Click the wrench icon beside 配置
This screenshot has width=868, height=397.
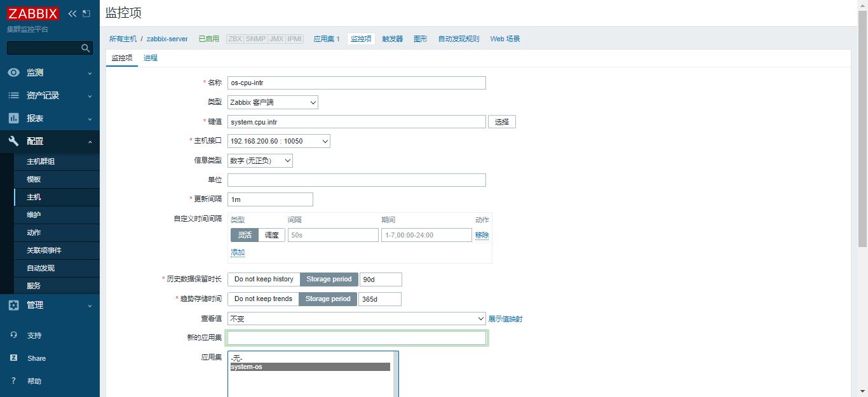(x=13, y=141)
